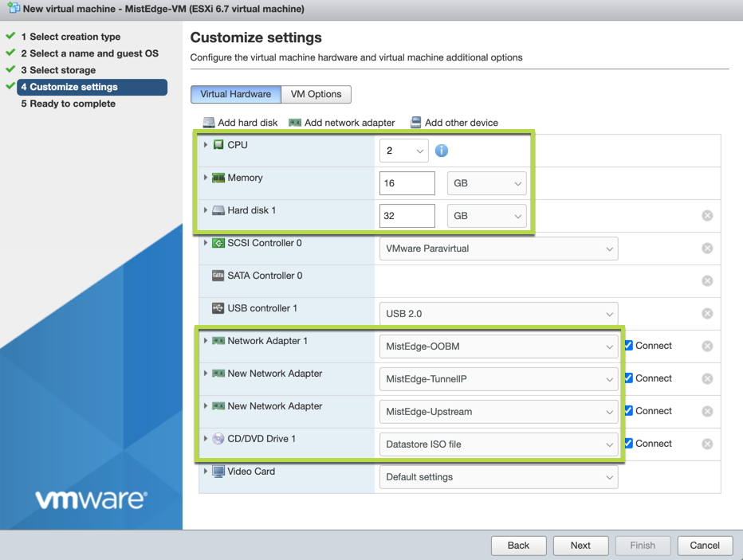Click the Next button

click(x=580, y=546)
